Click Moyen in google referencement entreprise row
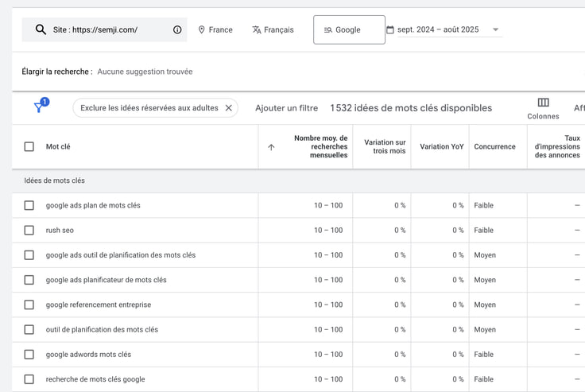Screen dimensions: 585x392 tap(485, 305)
